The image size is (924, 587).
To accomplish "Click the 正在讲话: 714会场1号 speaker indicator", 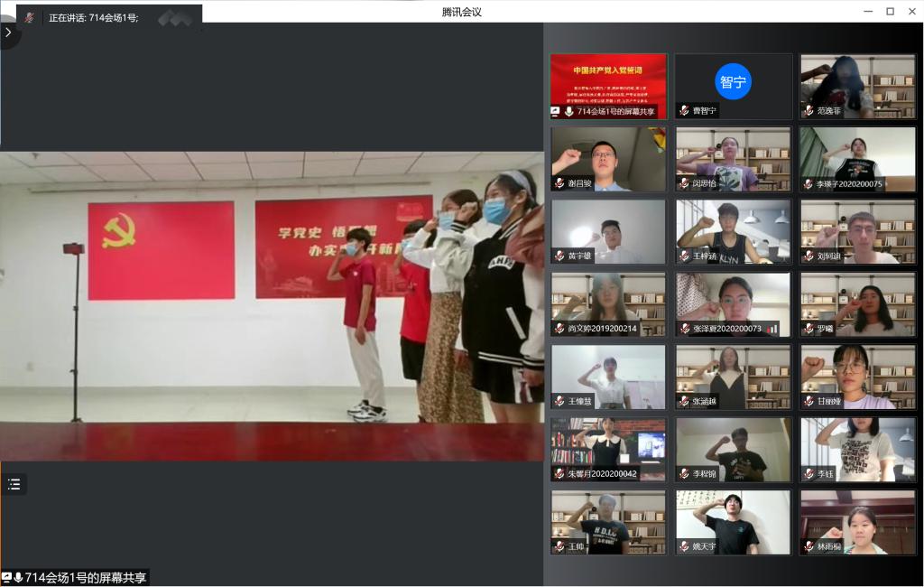I will [x=94, y=17].
